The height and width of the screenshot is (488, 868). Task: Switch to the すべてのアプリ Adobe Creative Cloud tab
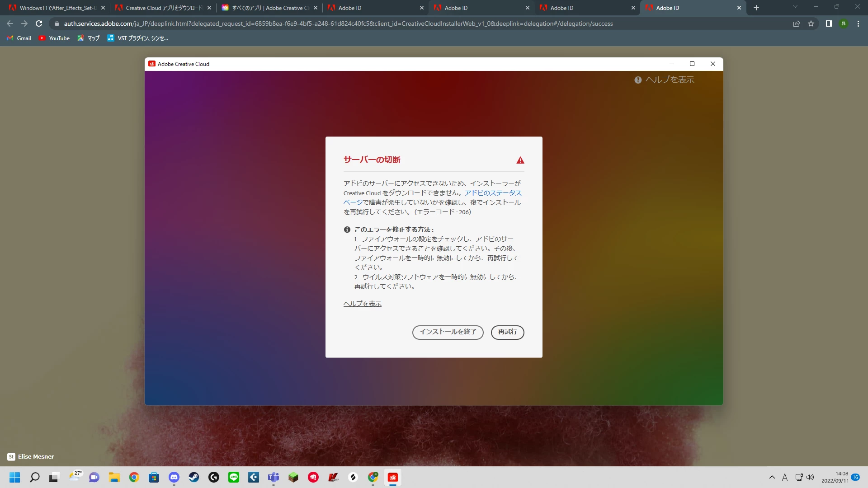(269, 8)
